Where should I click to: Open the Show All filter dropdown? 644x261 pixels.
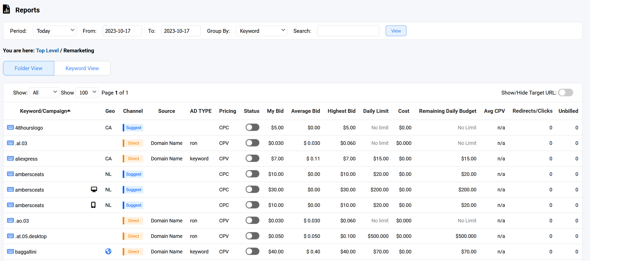coord(44,93)
